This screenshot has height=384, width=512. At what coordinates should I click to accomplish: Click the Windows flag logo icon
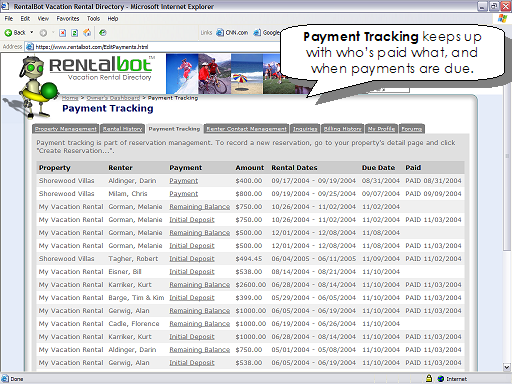click(502, 19)
